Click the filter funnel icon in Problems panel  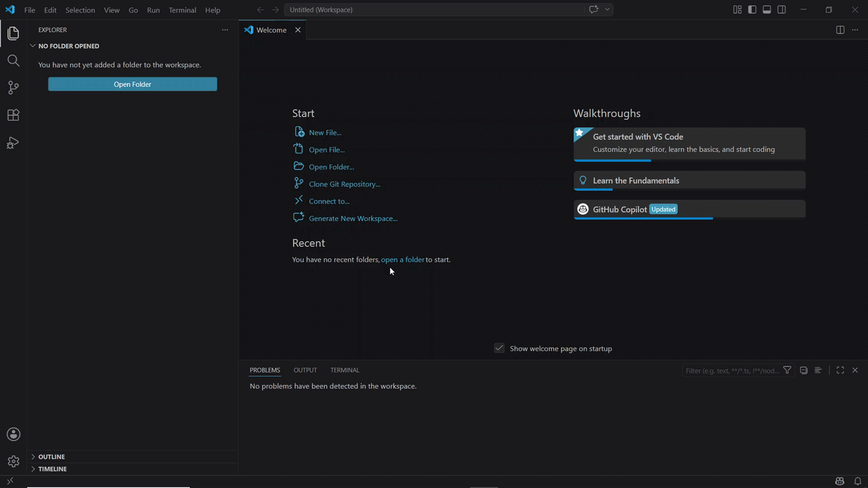(x=787, y=370)
